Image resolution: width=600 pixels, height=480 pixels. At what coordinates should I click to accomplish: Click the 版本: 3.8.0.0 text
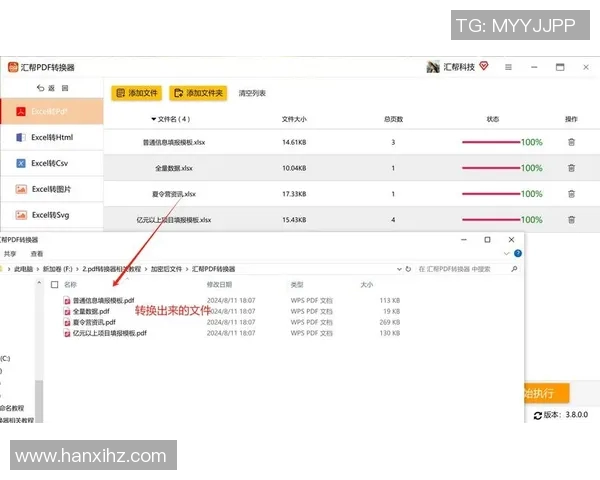point(566,415)
